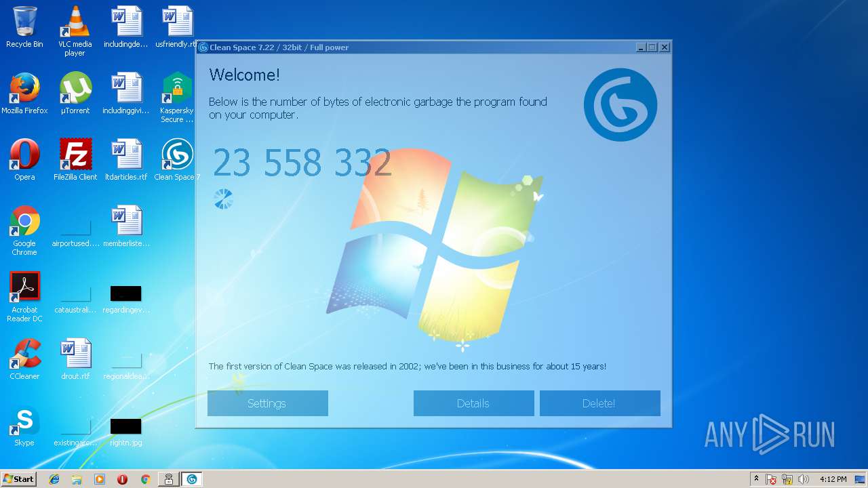This screenshot has height=488, width=868.
Task: Open the volume speaker tray icon
Action: [x=804, y=480]
